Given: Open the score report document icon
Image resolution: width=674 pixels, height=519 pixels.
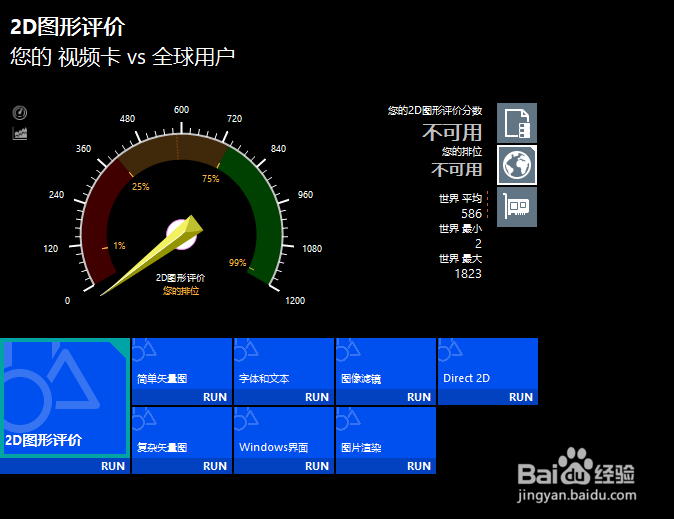Looking at the screenshot, I should pos(517,123).
